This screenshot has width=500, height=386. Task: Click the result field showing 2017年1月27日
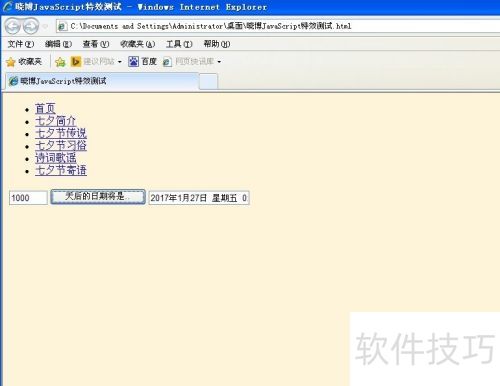click(x=199, y=198)
